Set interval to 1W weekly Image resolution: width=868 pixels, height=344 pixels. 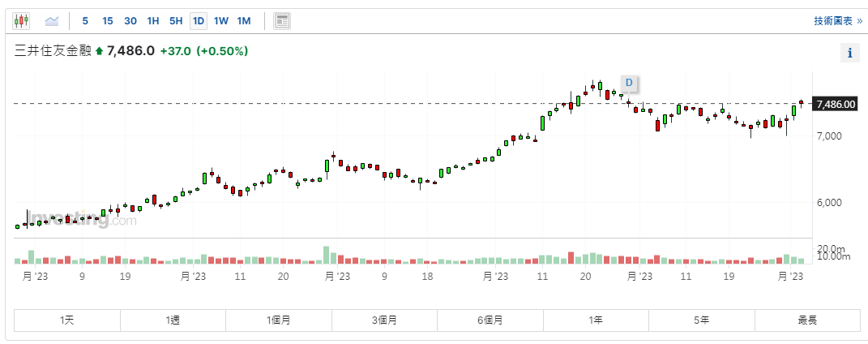pos(221,20)
